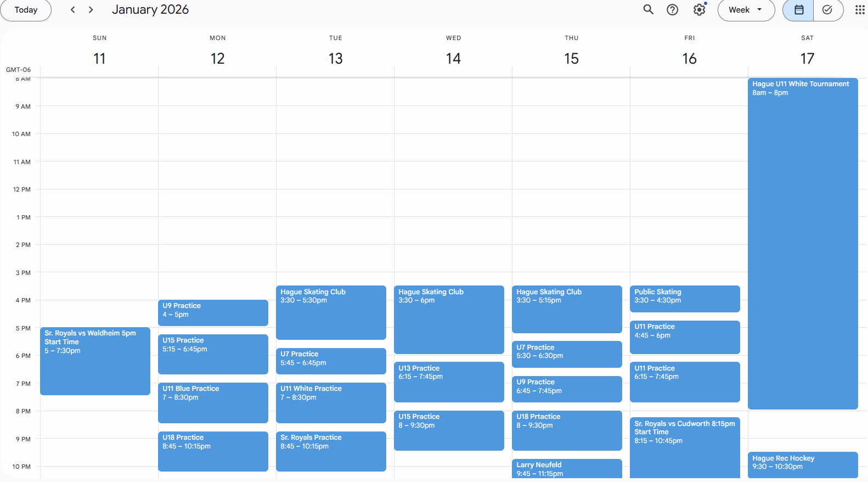Expand the Week view dropdown
The image size is (868, 482).
tap(746, 10)
